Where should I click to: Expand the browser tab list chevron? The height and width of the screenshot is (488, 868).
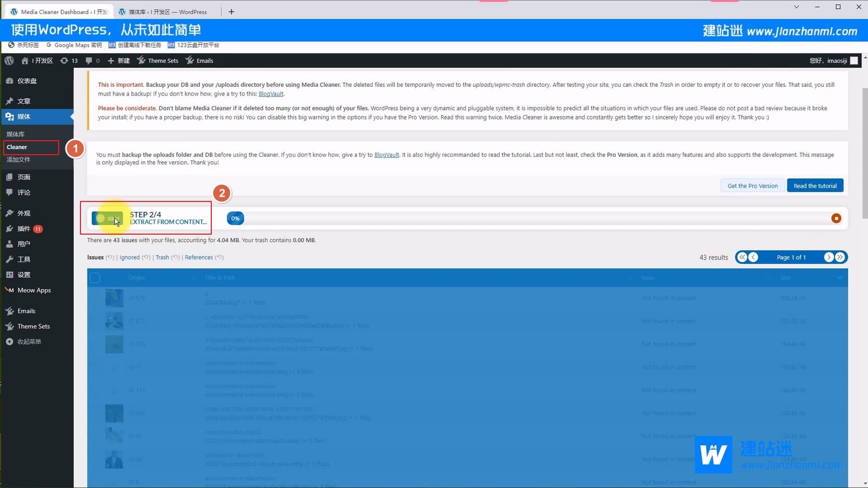(796, 7)
